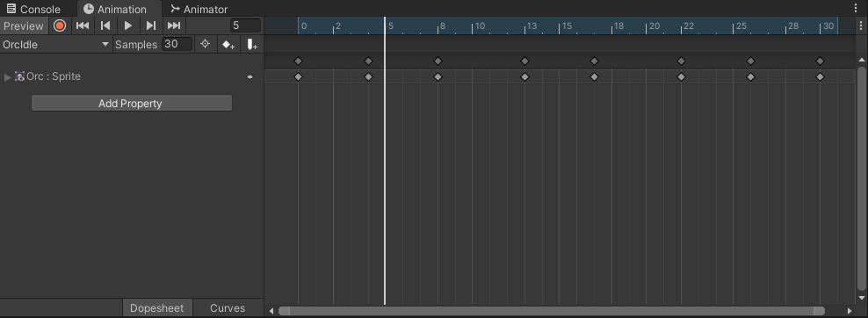Screen dimensions: 868x318
Task: Add an animation event
Action: click(x=252, y=45)
